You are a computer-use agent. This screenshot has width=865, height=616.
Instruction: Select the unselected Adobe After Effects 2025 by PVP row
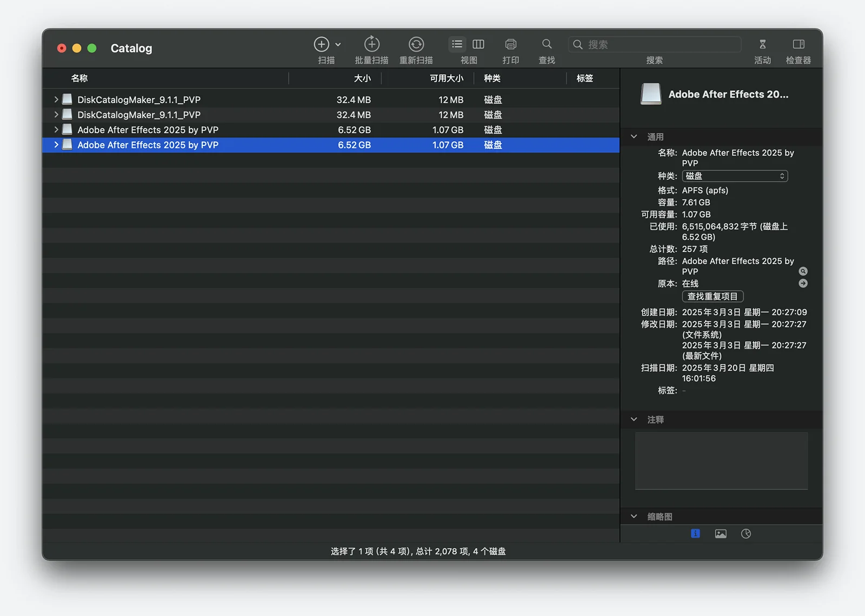click(x=331, y=130)
